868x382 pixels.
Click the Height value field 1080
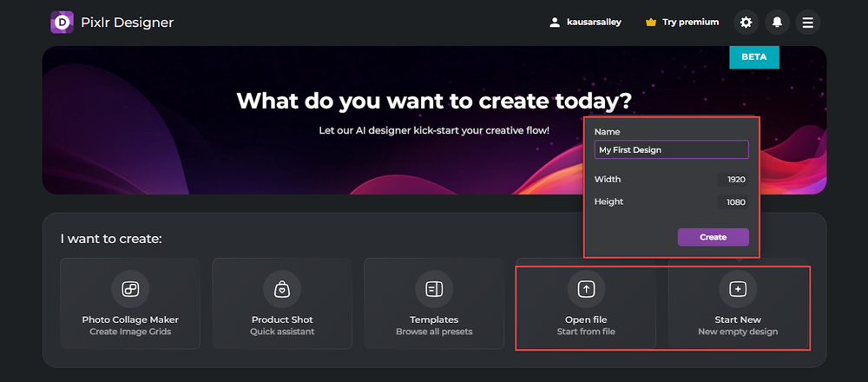[733, 202]
